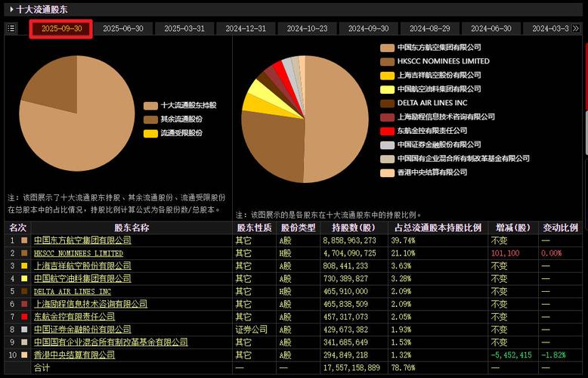Click legend swatch for 东航金控有限责任公司
588x378 pixels.
[x=387, y=131]
